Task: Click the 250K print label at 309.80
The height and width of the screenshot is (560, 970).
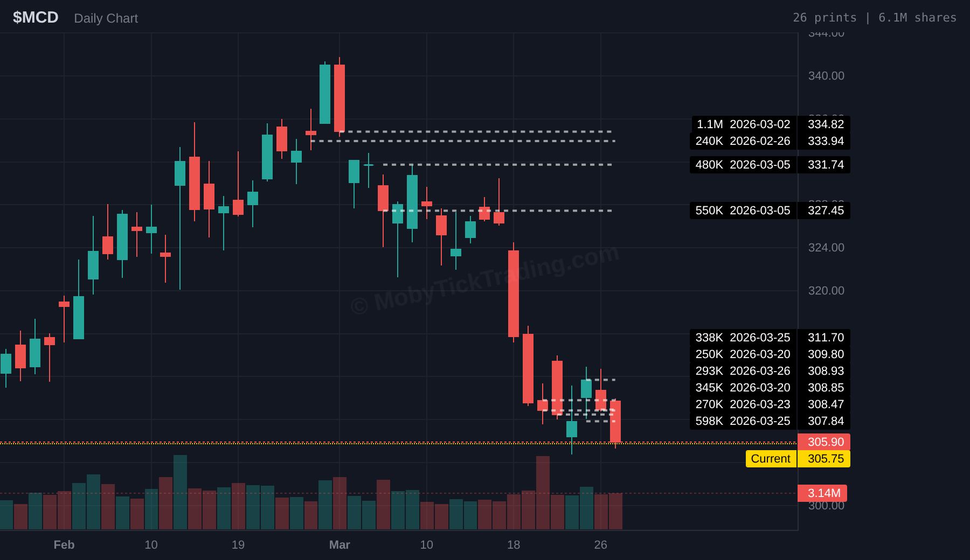Action: [x=743, y=354]
